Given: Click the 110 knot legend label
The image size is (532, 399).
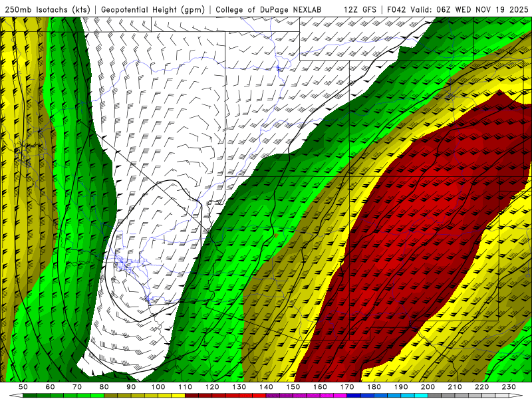Looking at the screenshot, I should [185, 387].
